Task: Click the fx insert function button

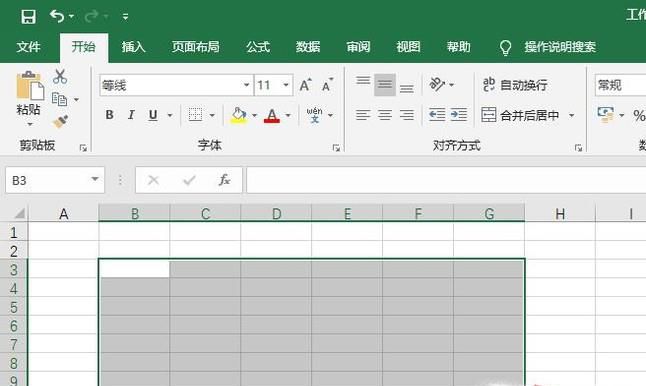Action: pyautogui.click(x=225, y=180)
